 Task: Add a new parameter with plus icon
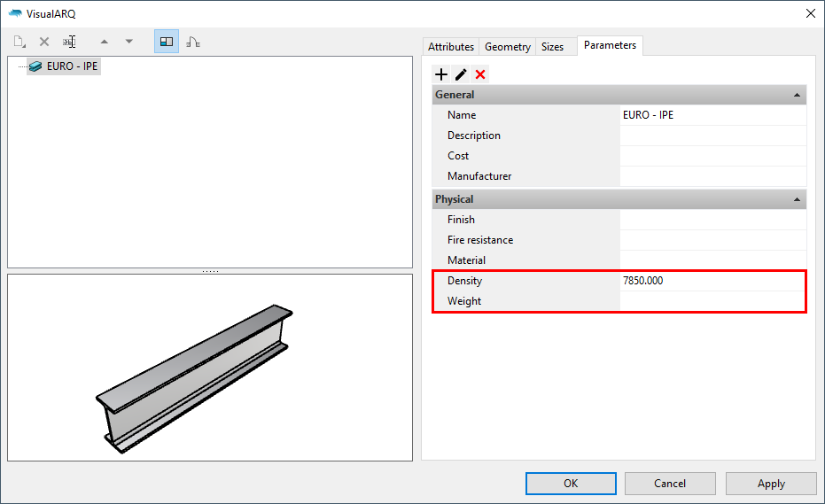441,74
